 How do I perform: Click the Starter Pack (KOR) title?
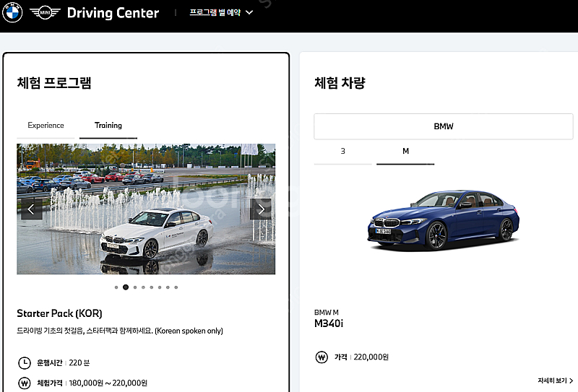tap(59, 313)
